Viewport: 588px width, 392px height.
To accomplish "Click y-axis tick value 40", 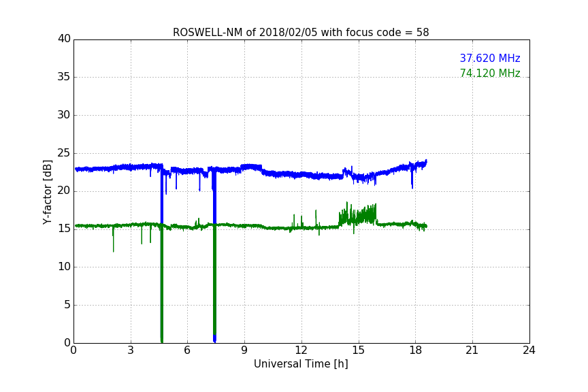I will click(x=64, y=39).
